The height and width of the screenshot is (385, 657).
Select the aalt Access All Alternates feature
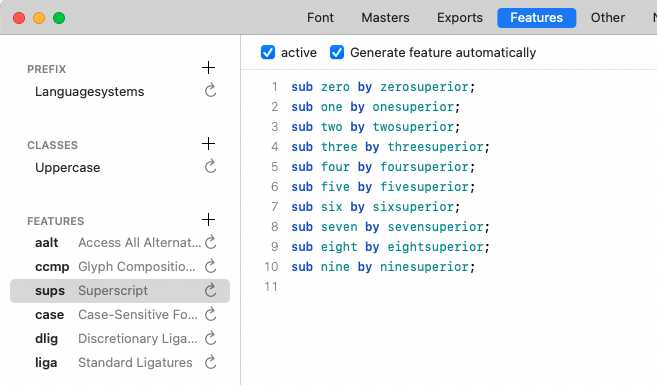[120, 243]
